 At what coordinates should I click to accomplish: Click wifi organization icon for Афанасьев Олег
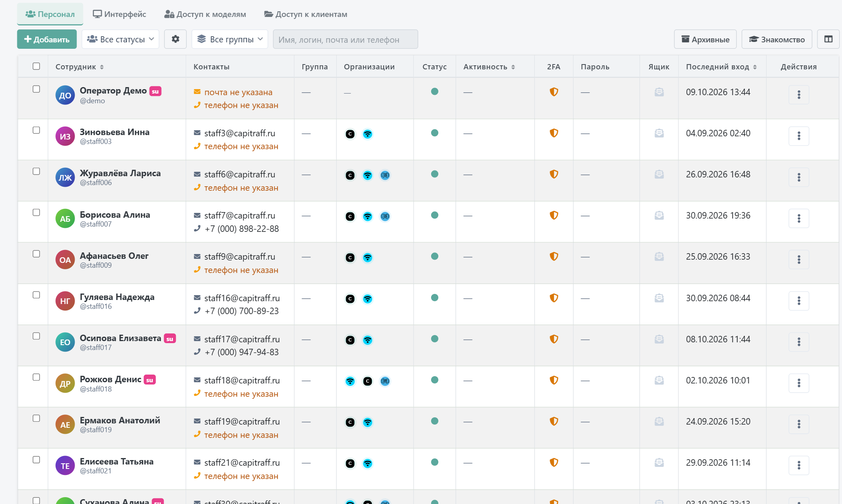click(367, 257)
